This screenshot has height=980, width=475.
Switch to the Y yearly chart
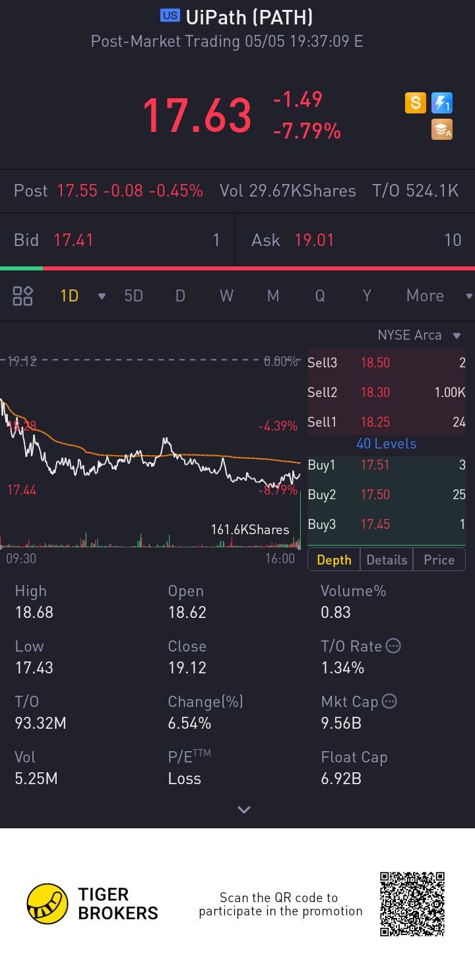[367, 295]
